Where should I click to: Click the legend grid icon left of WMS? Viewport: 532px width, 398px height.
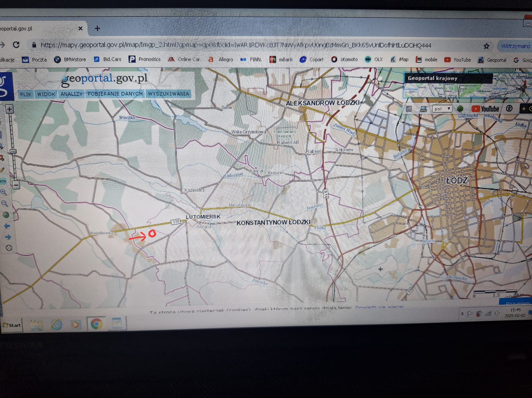click(x=409, y=109)
